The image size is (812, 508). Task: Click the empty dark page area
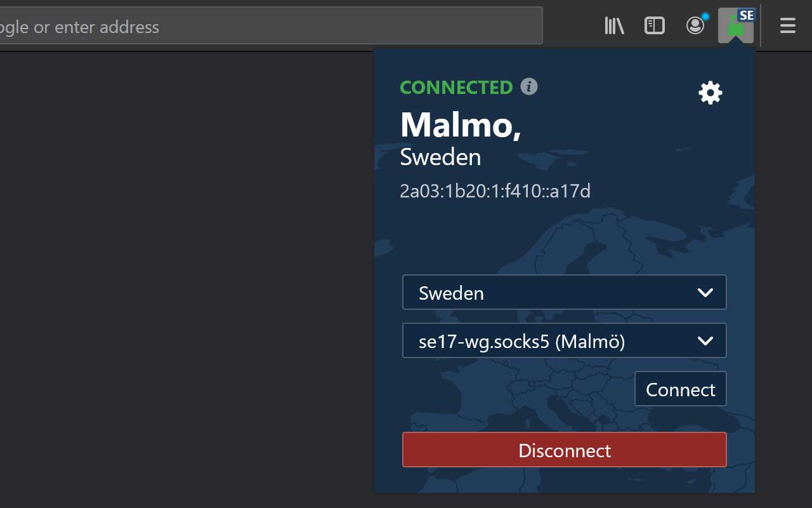[x=184, y=279]
